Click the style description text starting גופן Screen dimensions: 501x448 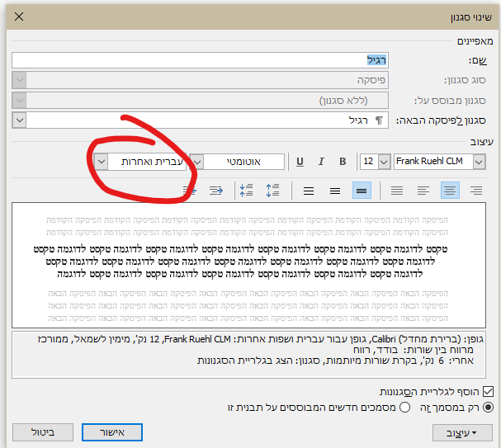(249, 355)
